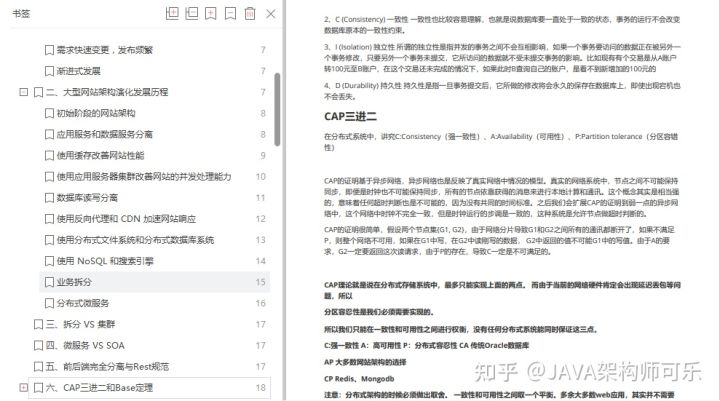The height and width of the screenshot is (401, 720).
Task: Click bold line starting 所以我们只能在一致性和可用性之间
Action: pos(461,329)
